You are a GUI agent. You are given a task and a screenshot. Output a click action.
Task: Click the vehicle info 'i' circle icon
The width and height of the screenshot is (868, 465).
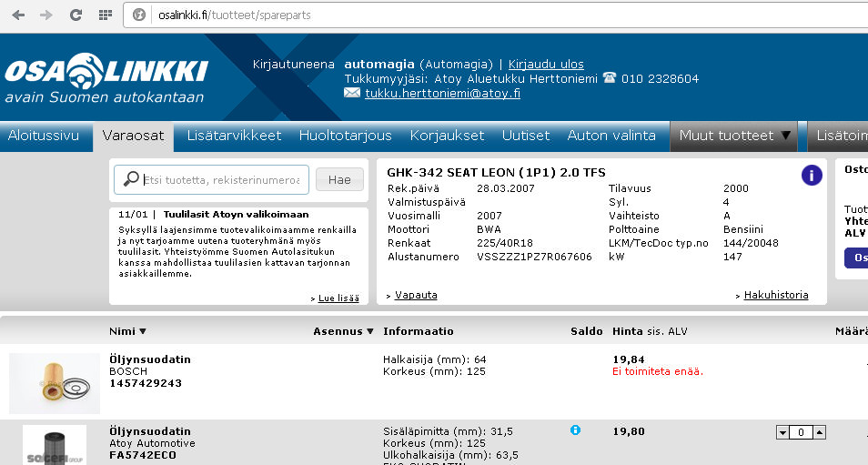pyautogui.click(x=812, y=176)
